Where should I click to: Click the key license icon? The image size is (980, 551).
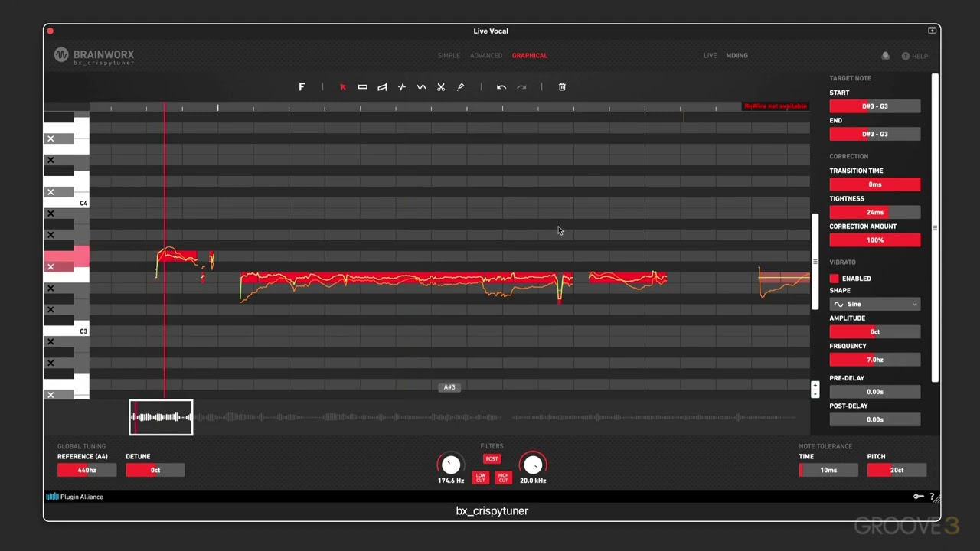point(918,497)
